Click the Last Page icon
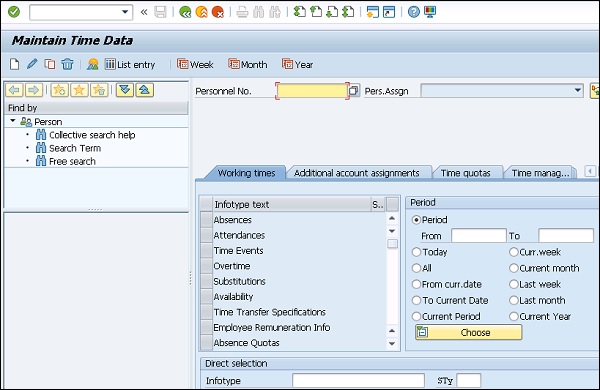 [x=348, y=12]
